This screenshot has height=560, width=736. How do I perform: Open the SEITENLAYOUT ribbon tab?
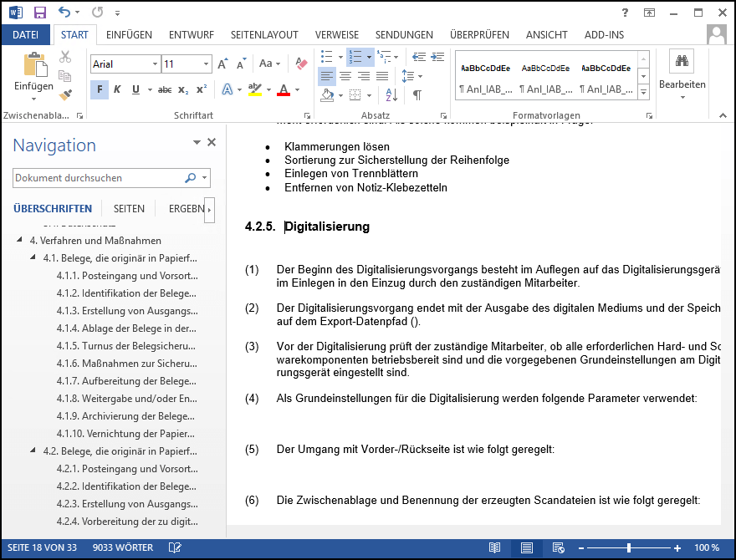(x=263, y=35)
